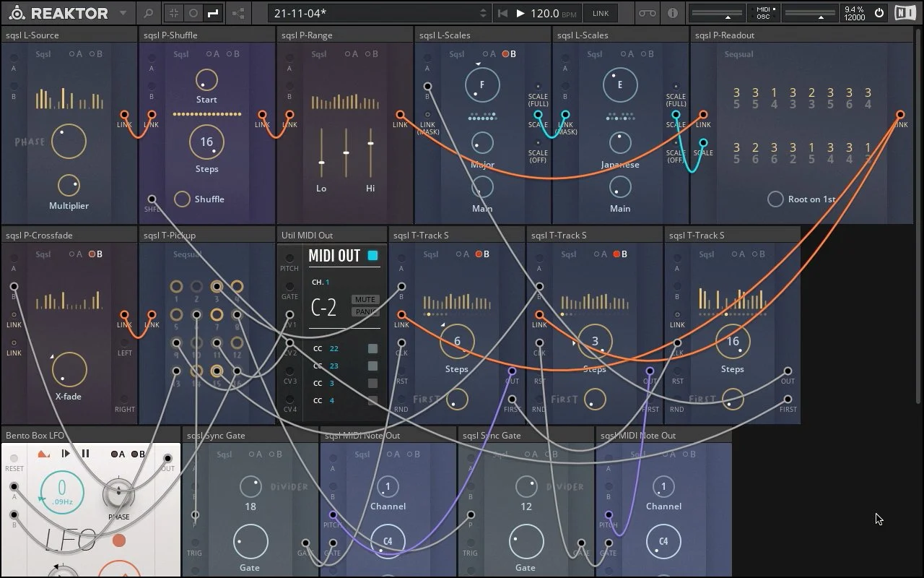Toggle the Shuffle switch in P-Shuffle

click(182, 199)
